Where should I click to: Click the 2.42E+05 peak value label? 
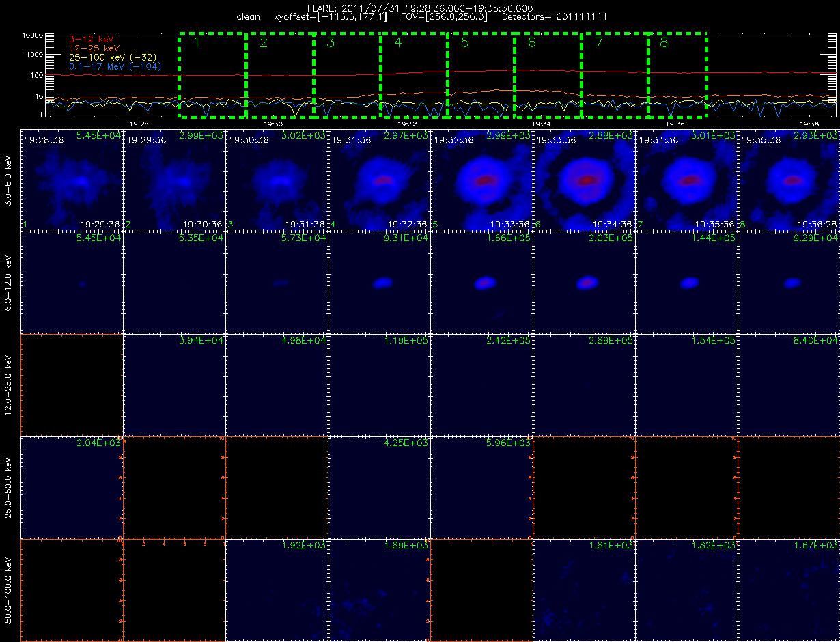[x=509, y=341]
